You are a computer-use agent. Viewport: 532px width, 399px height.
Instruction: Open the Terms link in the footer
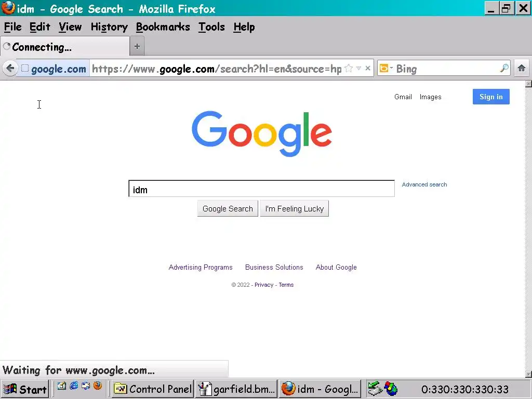286,285
